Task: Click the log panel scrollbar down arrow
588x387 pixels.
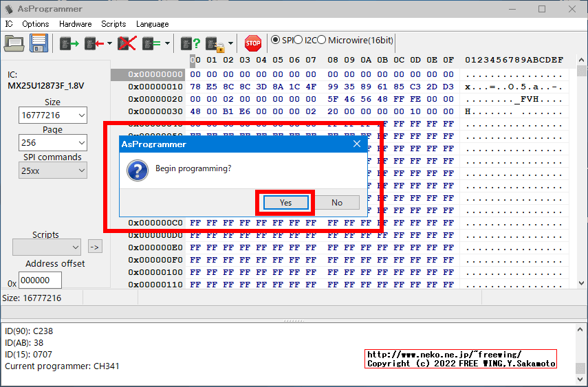Action: 580,379
